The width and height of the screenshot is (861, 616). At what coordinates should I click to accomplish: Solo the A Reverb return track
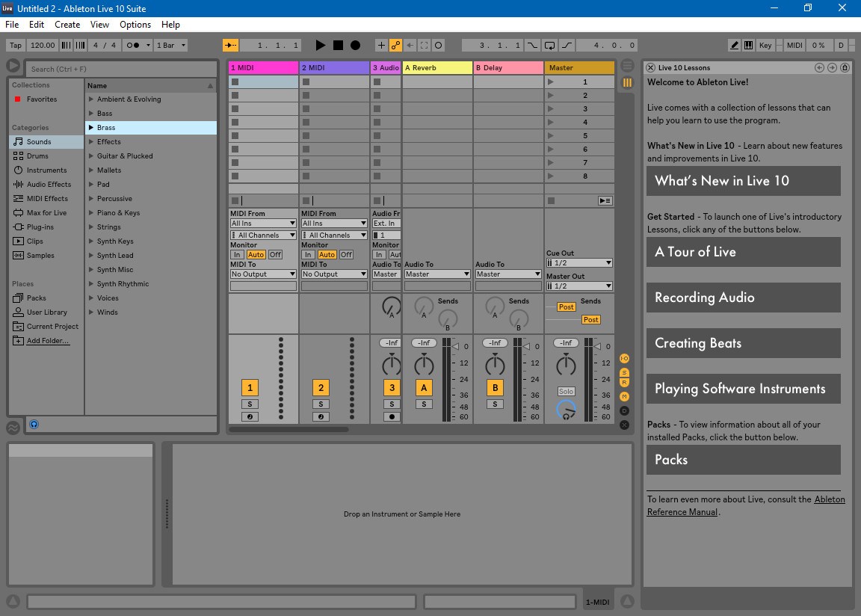pyautogui.click(x=424, y=404)
